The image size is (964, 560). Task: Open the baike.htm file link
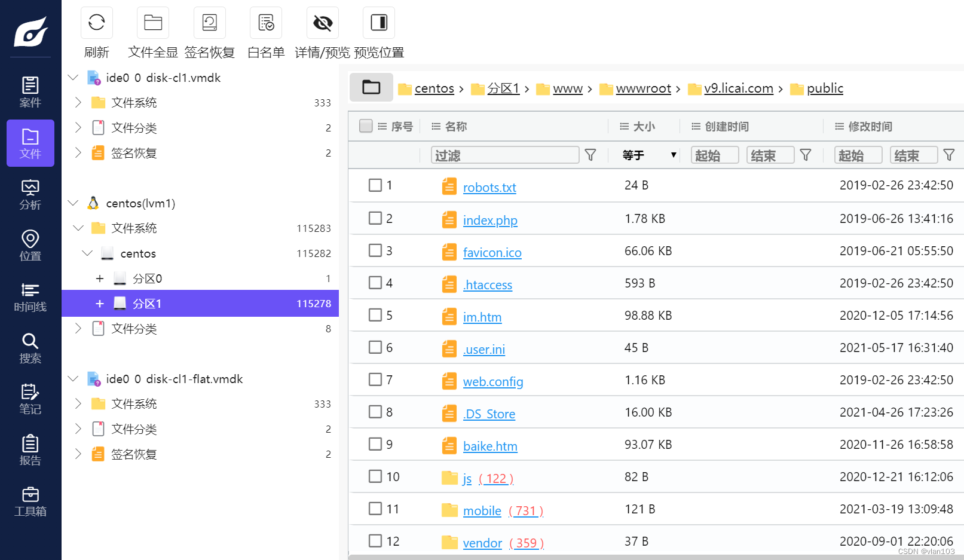click(490, 446)
